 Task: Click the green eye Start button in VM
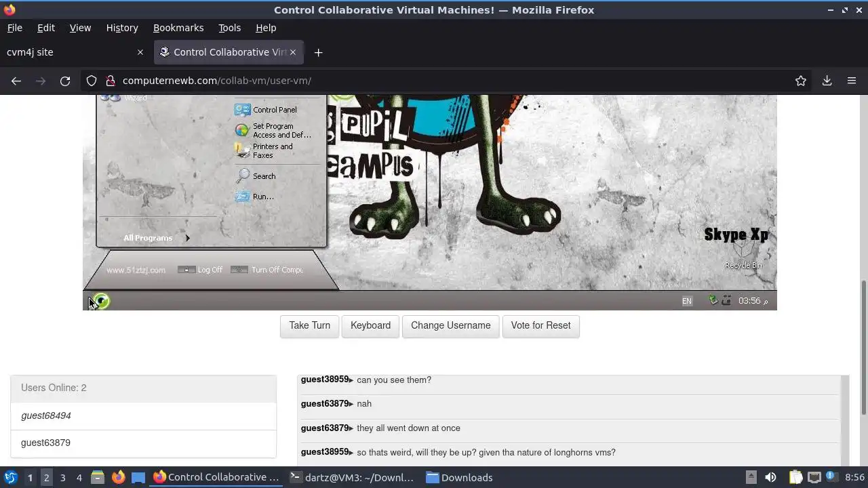pos(101,301)
